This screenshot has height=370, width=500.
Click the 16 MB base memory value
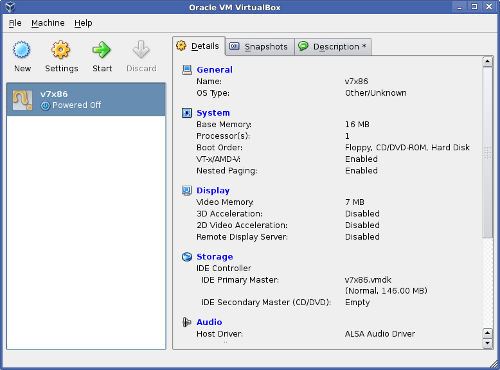tap(357, 124)
